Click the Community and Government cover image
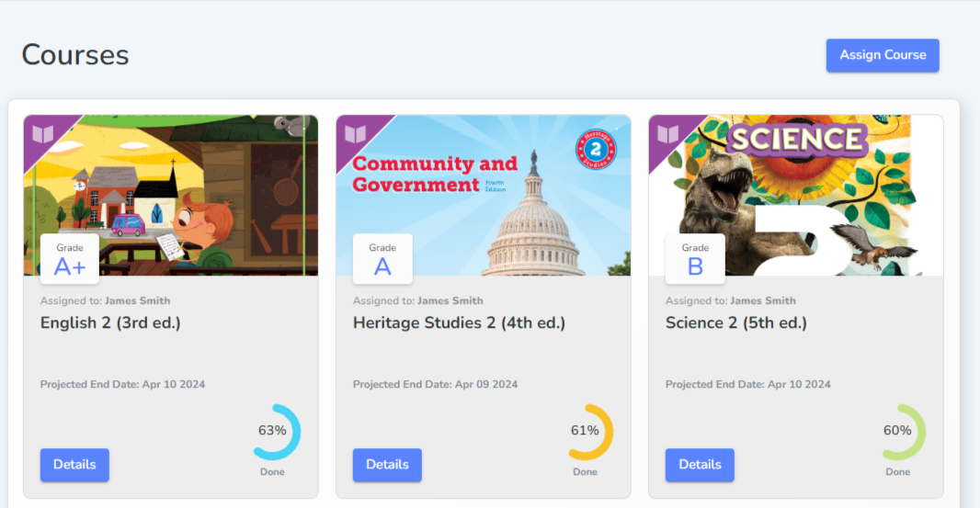The height and width of the screenshot is (508, 980). [x=484, y=195]
